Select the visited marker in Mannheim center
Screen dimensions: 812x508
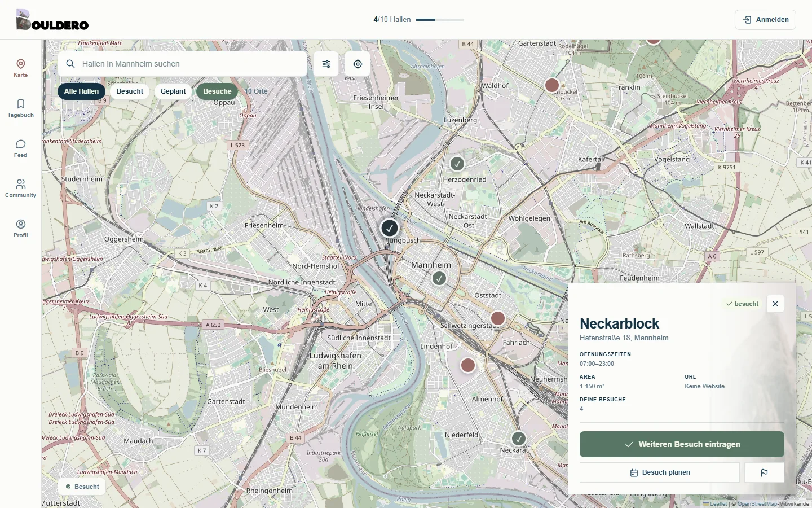439,278
